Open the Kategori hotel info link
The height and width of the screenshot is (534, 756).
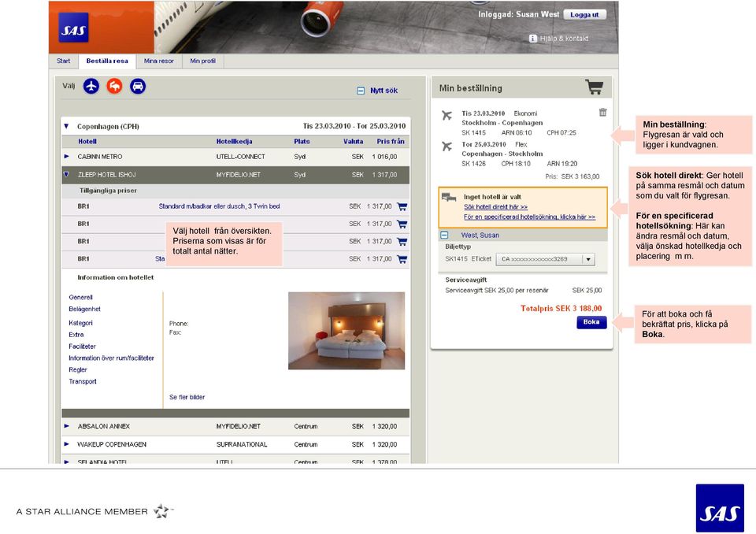[80, 323]
